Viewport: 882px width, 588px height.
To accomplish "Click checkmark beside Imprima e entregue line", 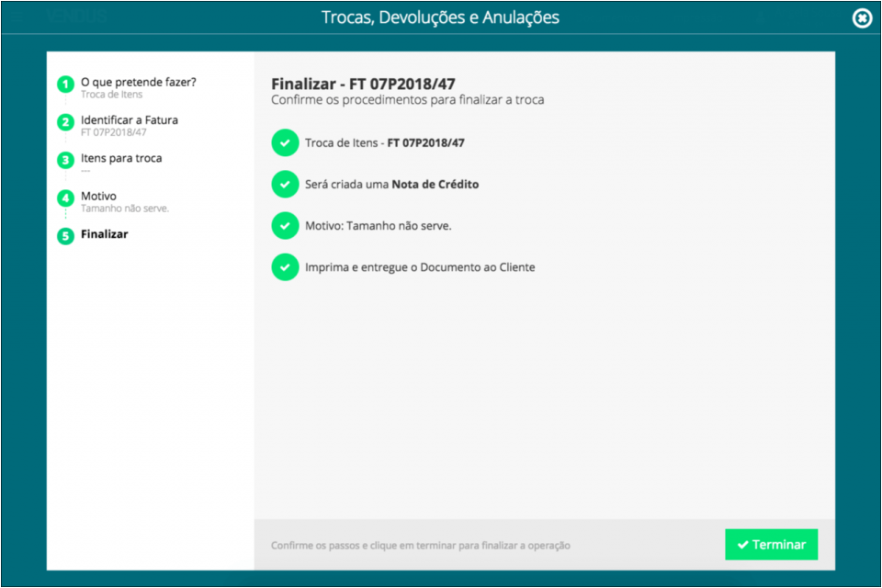I will point(285,267).
